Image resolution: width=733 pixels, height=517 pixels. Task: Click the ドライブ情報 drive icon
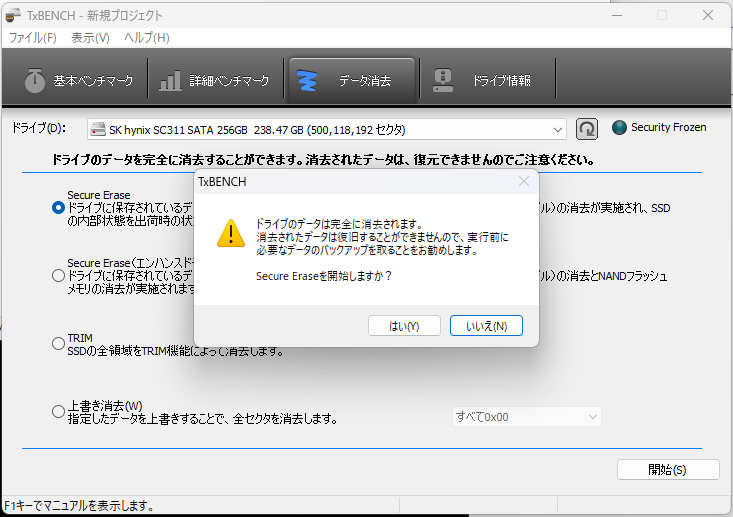[442, 81]
